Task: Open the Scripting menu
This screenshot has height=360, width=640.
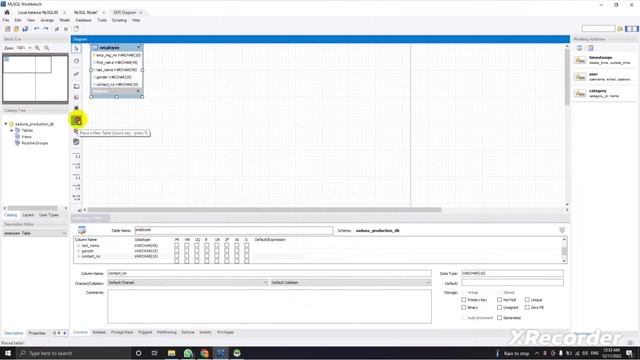Action: pyautogui.click(x=119, y=20)
